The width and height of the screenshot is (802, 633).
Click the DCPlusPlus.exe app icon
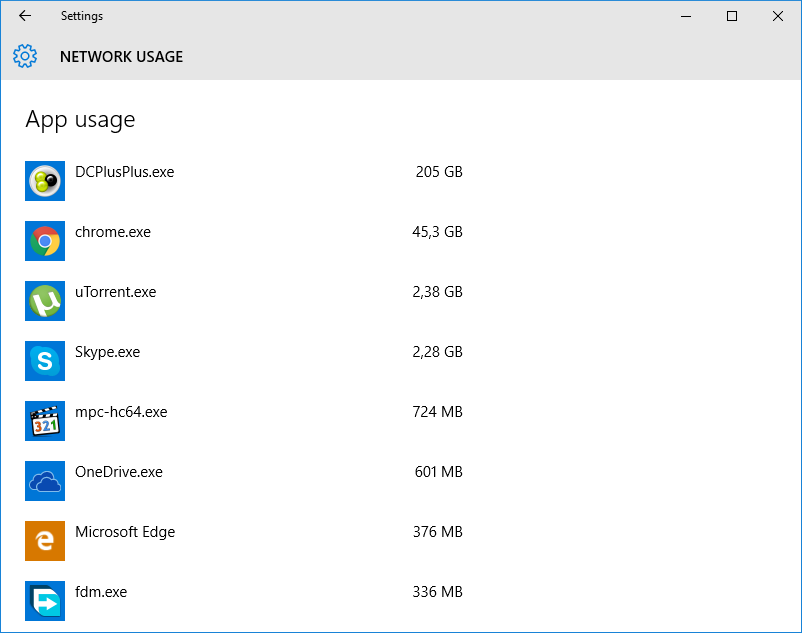click(x=45, y=181)
